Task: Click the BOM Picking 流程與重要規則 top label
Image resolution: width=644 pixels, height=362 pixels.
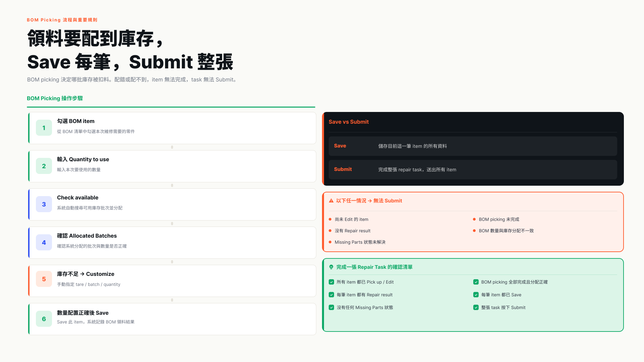Action: pos(62,20)
